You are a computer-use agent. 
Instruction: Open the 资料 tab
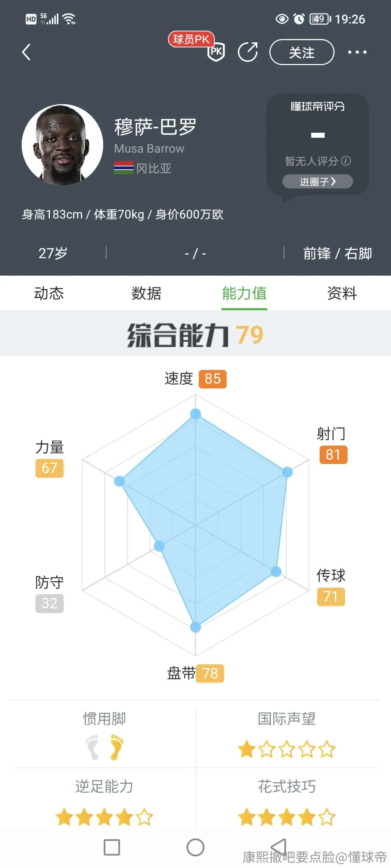click(x=342, y=293)
